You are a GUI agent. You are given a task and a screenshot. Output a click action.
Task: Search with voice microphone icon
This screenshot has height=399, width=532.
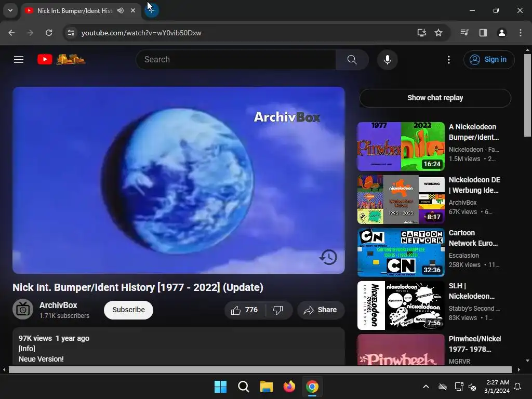[387, 60]
